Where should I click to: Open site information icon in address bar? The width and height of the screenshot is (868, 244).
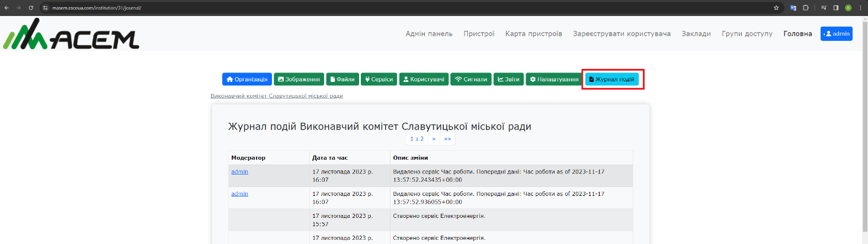[45, 8]
